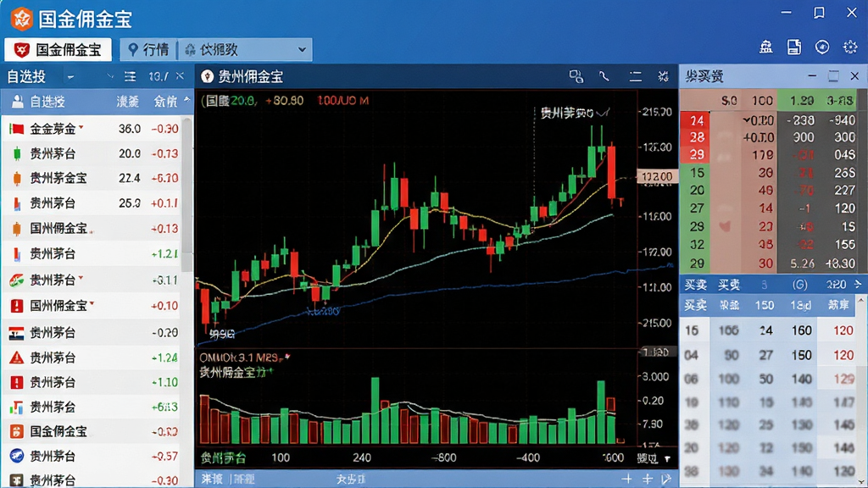Click the highlighted price tag on chart axis
Viewport: 868px width, 488px height.
[657, 176]
